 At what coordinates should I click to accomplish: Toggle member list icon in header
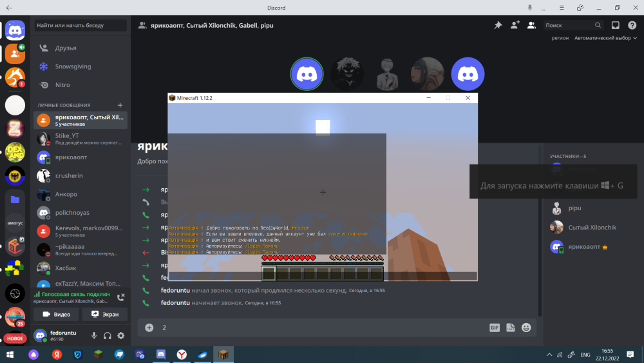[x=531, y=26]
